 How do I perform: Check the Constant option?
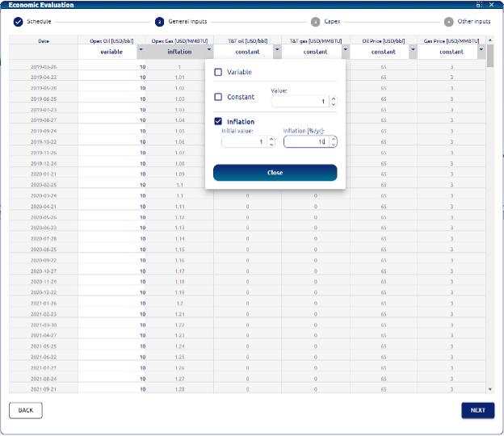point(218,97)
